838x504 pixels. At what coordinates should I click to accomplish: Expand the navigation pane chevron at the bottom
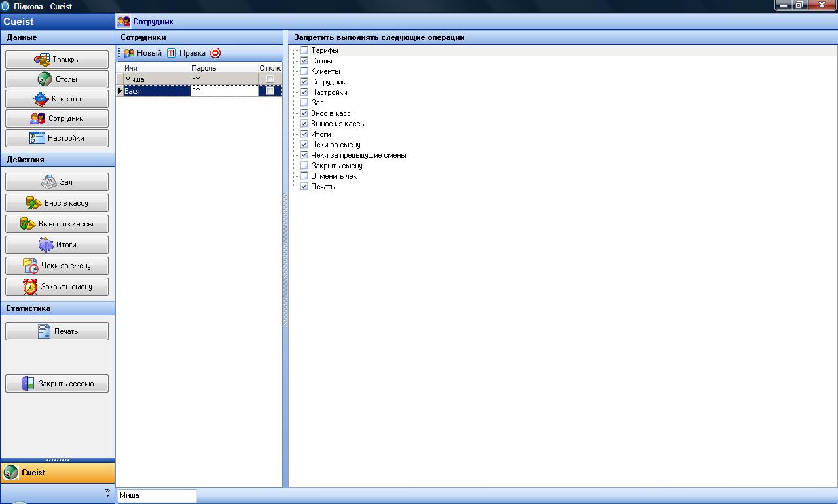pyautogui.click(x=108, y=492)
